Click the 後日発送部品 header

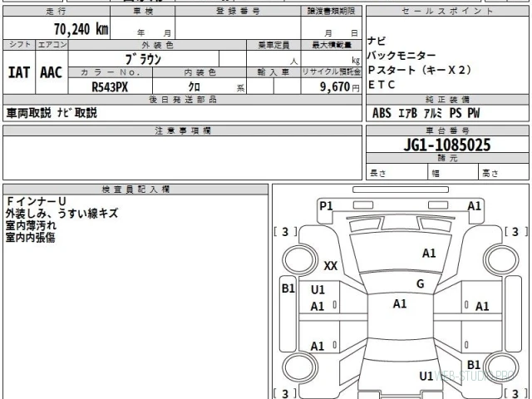(183, 100)
